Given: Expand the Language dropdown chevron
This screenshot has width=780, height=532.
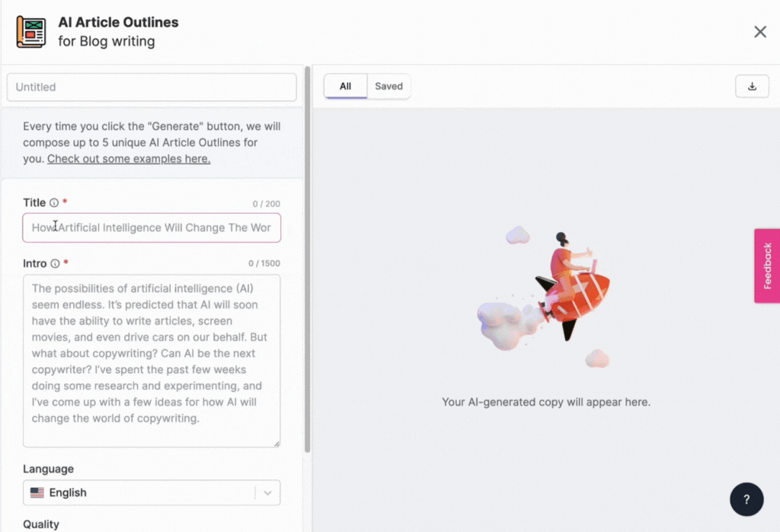Looking at the screenshot, I should (268, 492).
